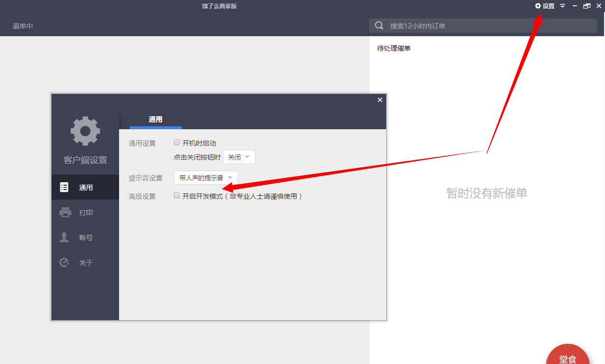Restore the 饿了么商家版 window size
This screenshot has height=364, width=605.
tap(587, 6)
